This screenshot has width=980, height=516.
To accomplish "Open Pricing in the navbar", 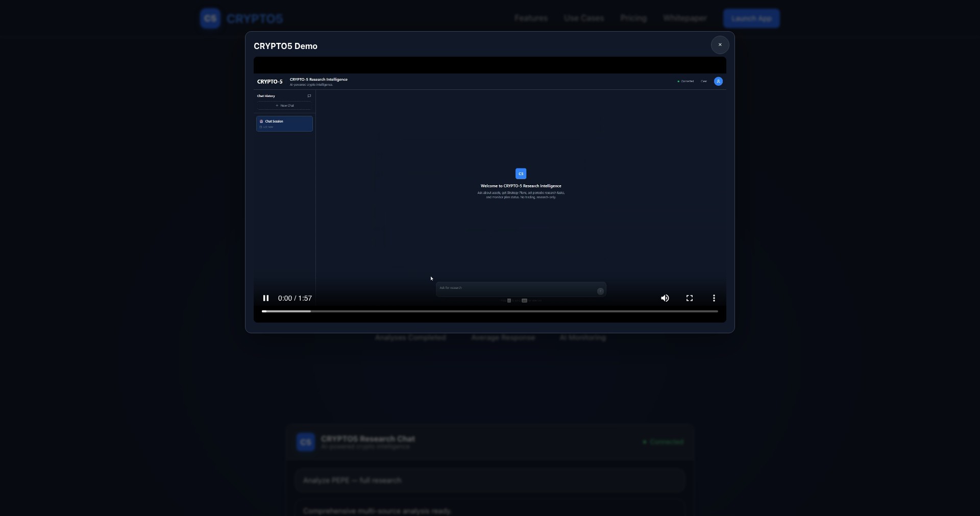I will 633,18.
